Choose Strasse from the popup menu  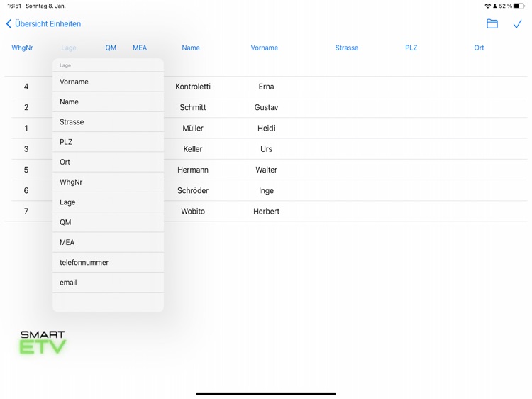[x=109, y=122]
